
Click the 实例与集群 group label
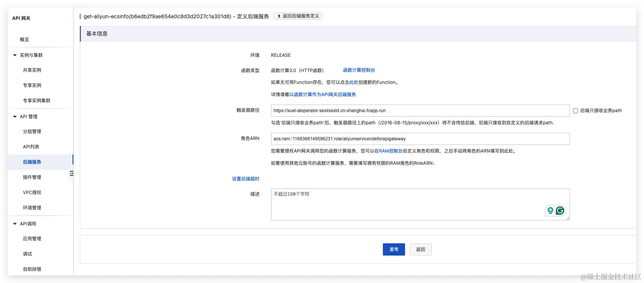[31, 55]
